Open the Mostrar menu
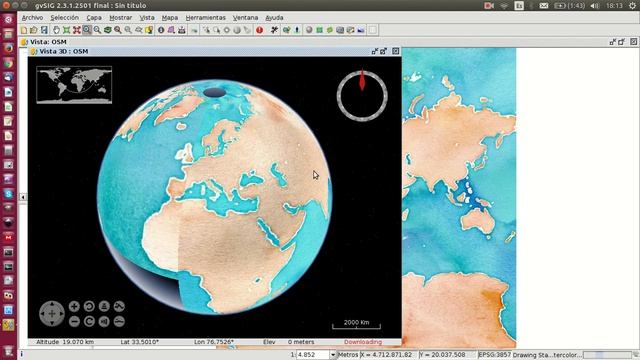Screen dimensions: 640x360 (x=120, y=18)
